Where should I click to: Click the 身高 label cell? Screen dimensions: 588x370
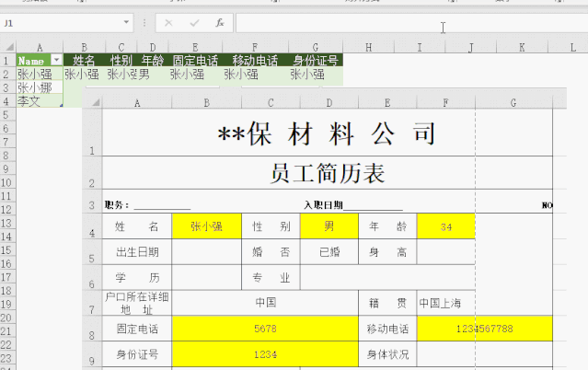[387, 252]
